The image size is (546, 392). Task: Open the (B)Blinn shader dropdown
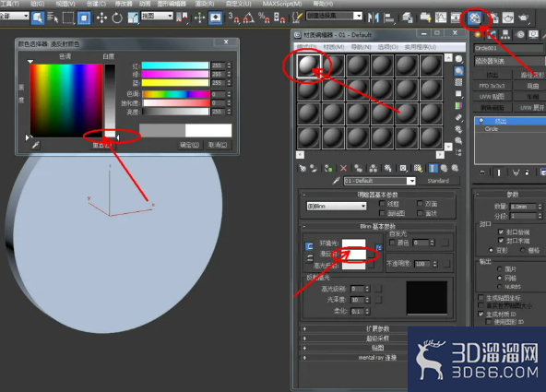(x=337, y=207)
